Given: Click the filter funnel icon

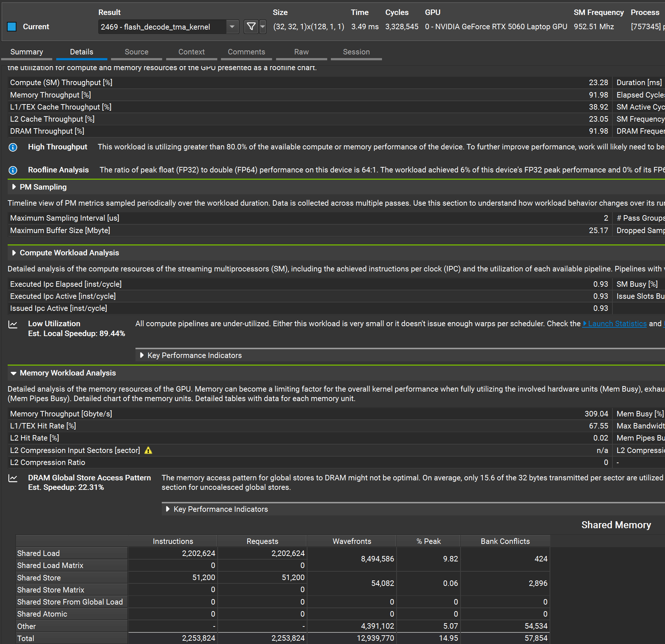Looking at the screenshot, I should tap(251, 27).
